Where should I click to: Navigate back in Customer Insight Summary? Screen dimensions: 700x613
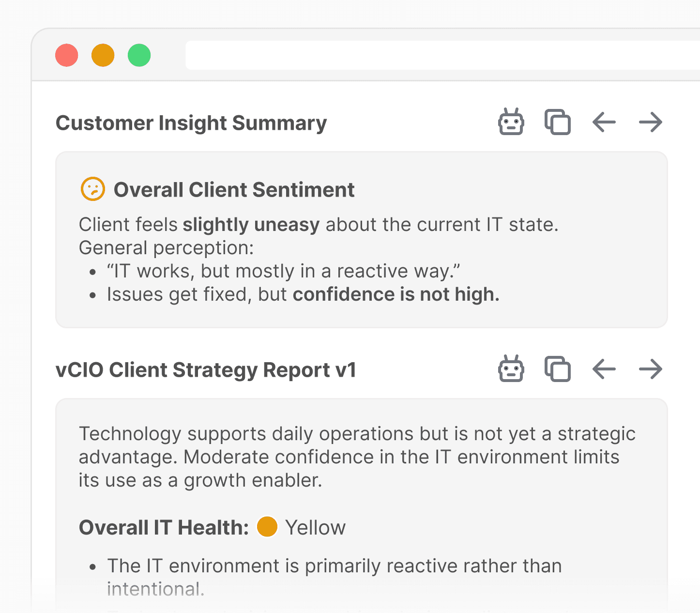click(x=604, y=122)
